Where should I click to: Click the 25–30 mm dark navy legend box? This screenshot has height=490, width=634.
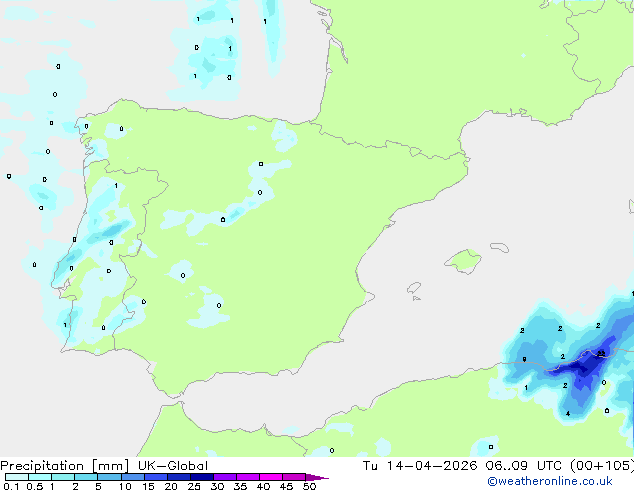click(x=201, y=477)
